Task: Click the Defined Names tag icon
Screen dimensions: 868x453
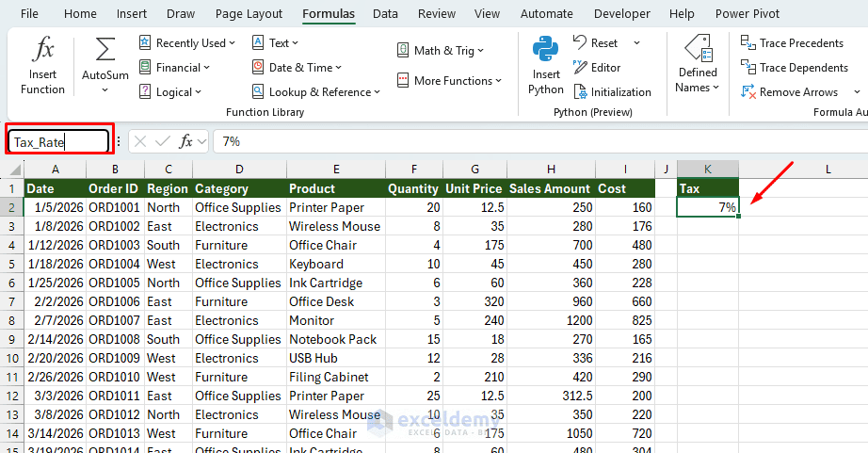Action: click(x=698, y=48)
